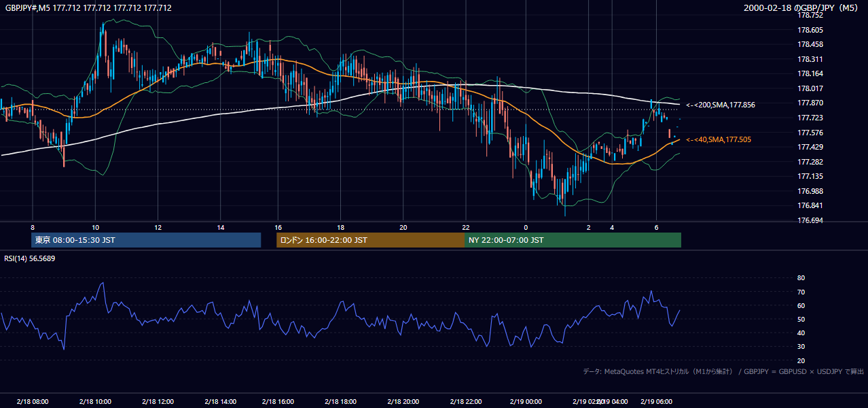This screenshot has height=408, width=868.
Task: Click the 2/18 10:00 bottom time label
Action: (x=95, y=402)
